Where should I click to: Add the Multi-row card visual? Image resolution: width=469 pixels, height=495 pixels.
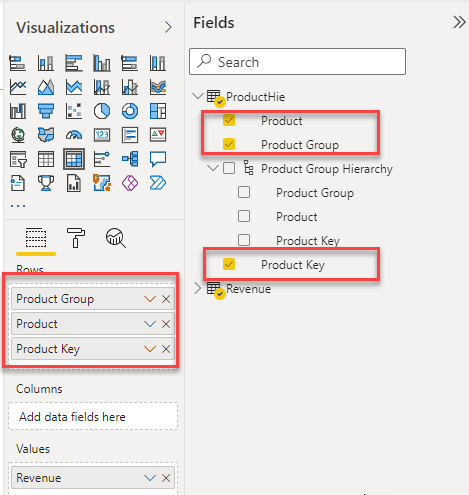click(130, 135)
